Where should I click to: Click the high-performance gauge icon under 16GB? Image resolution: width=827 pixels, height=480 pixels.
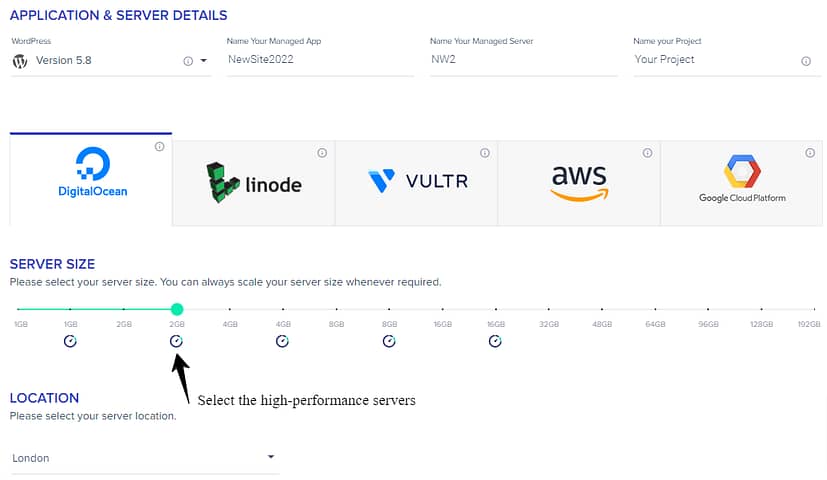(x=495, y=341)
